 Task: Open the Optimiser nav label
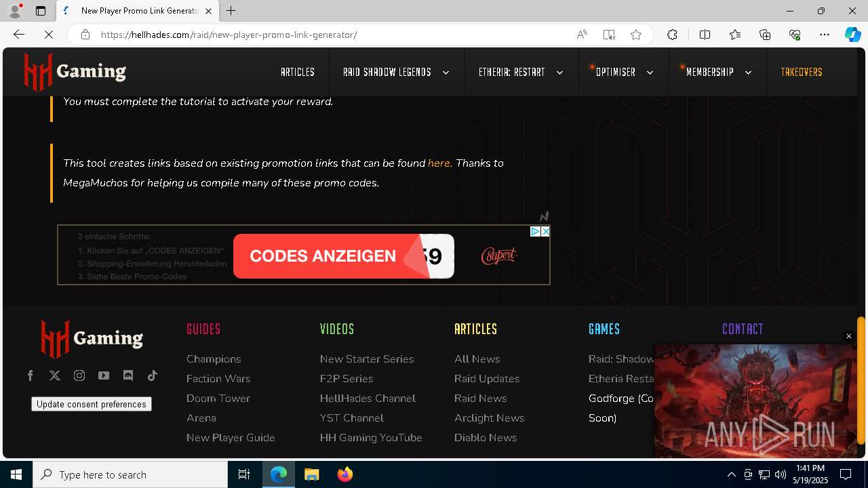tap(616, 72)
